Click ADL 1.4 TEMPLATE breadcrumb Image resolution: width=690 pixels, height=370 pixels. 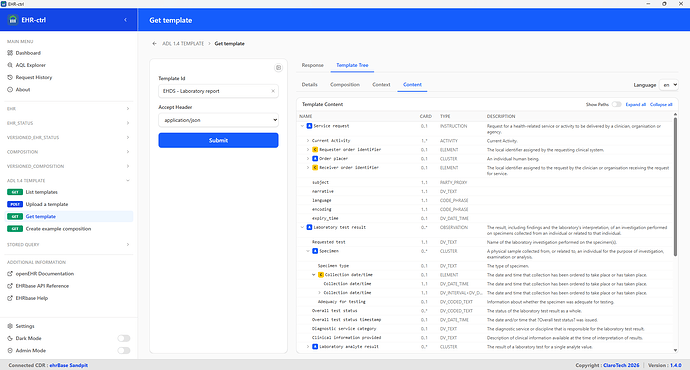[x=183, y=44]
